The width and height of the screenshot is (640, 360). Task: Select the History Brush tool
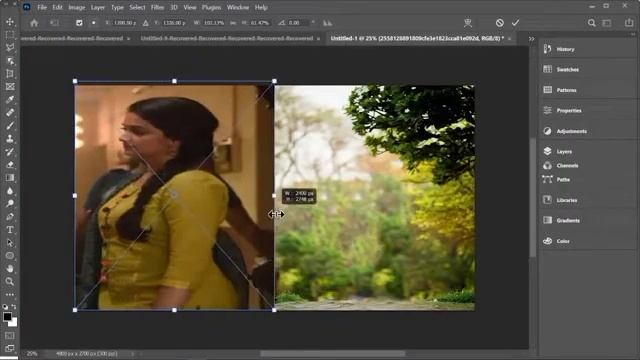(x=10, y=152)
